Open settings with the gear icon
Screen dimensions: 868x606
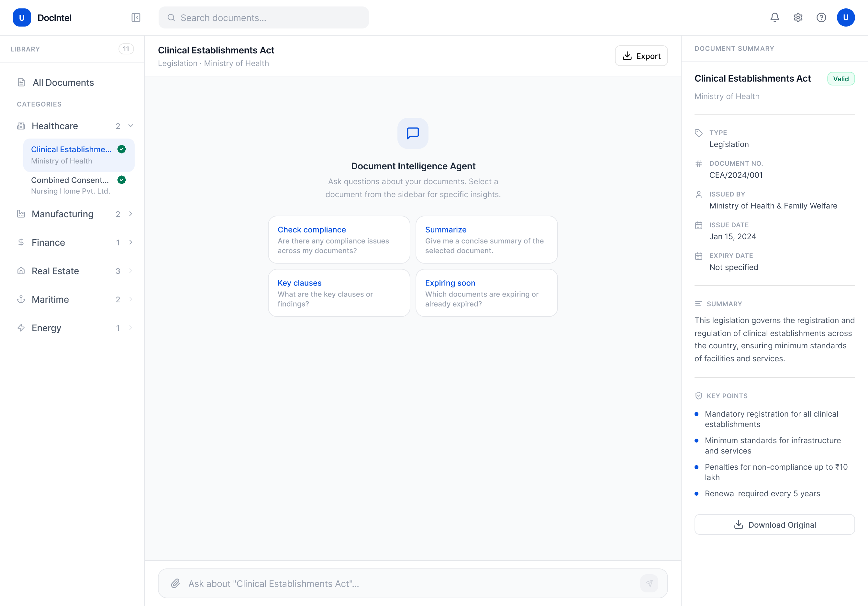pos(798,17)
